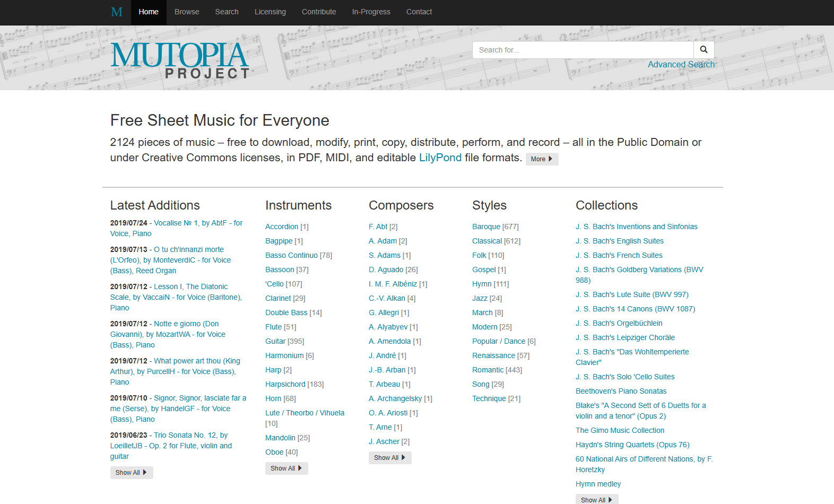Open composer D. Aguado link

[386, 270]
